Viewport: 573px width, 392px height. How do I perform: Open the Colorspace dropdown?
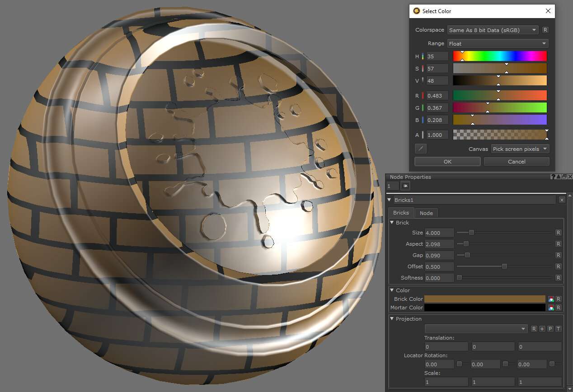pyautogui.click(x=493, y=30)
